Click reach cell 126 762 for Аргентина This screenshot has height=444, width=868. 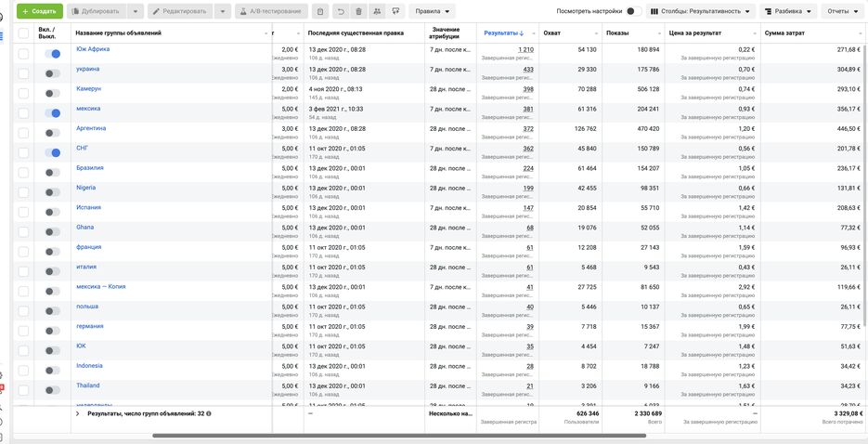coord(586,129)
